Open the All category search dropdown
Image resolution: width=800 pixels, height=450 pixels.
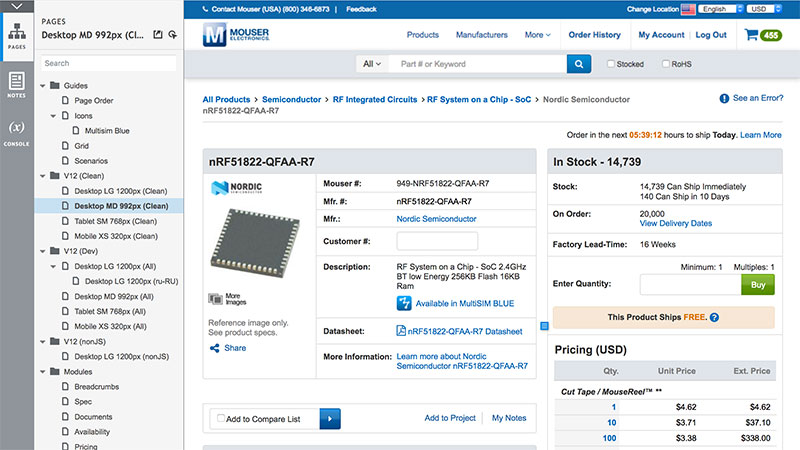click(372, 64)
